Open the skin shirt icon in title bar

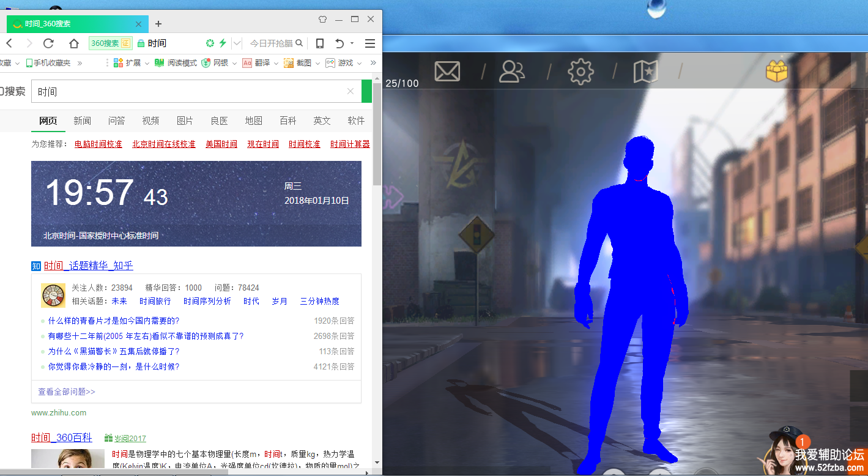322,19
